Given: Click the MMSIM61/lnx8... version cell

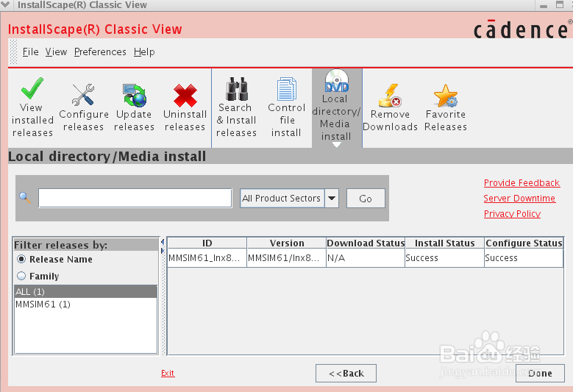Looking at the screenshot, I should (x=287, y=258).
